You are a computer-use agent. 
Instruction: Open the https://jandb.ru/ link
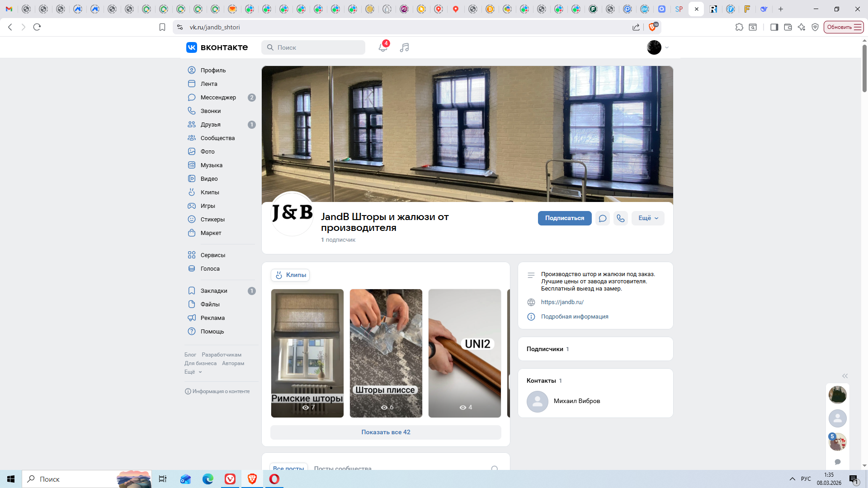pos(562,302)
